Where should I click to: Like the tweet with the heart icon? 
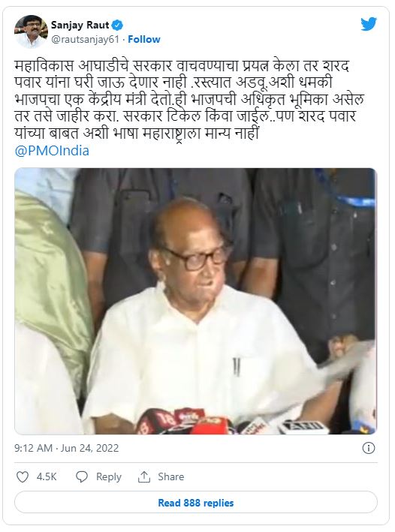tap(23, 476)
